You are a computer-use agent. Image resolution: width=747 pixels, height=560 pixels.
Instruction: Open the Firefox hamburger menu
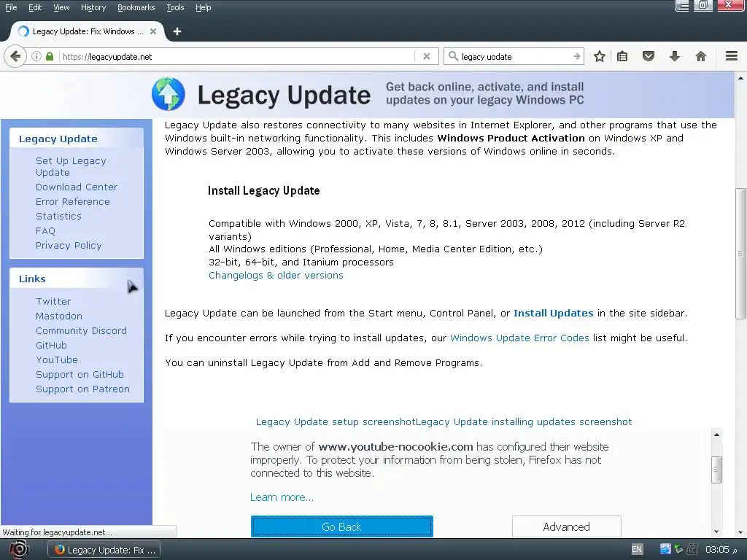point(732,56)
